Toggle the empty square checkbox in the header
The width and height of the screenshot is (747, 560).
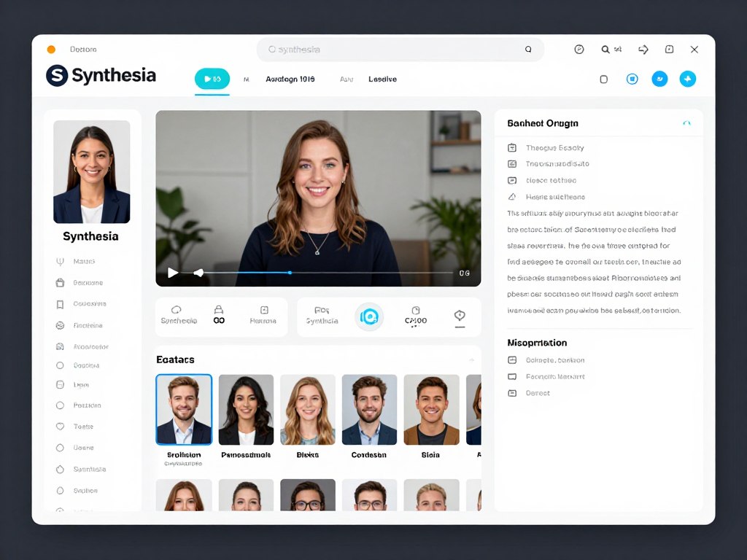603,79
